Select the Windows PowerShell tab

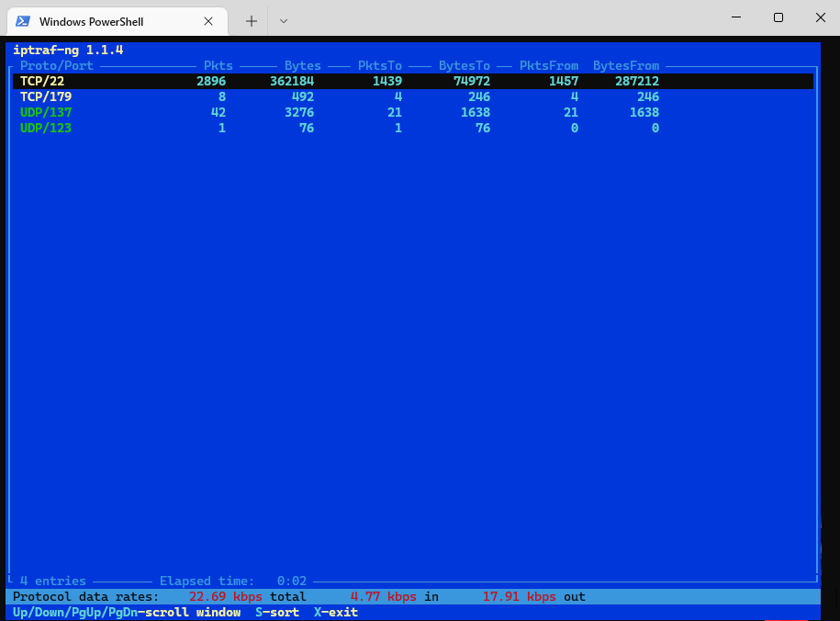[118, 21]
